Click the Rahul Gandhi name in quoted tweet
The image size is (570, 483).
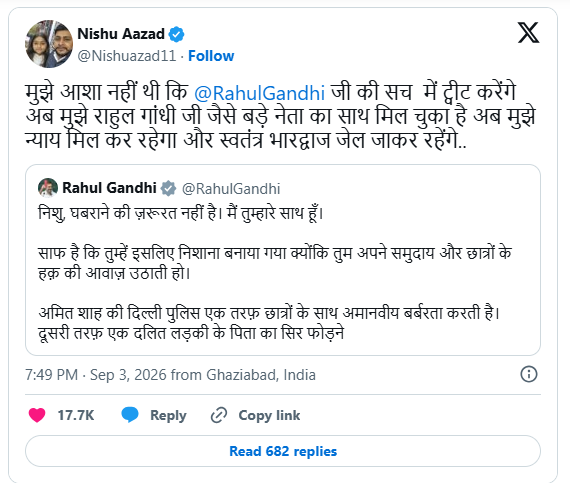pyautogui.click(x=109, y=188)
